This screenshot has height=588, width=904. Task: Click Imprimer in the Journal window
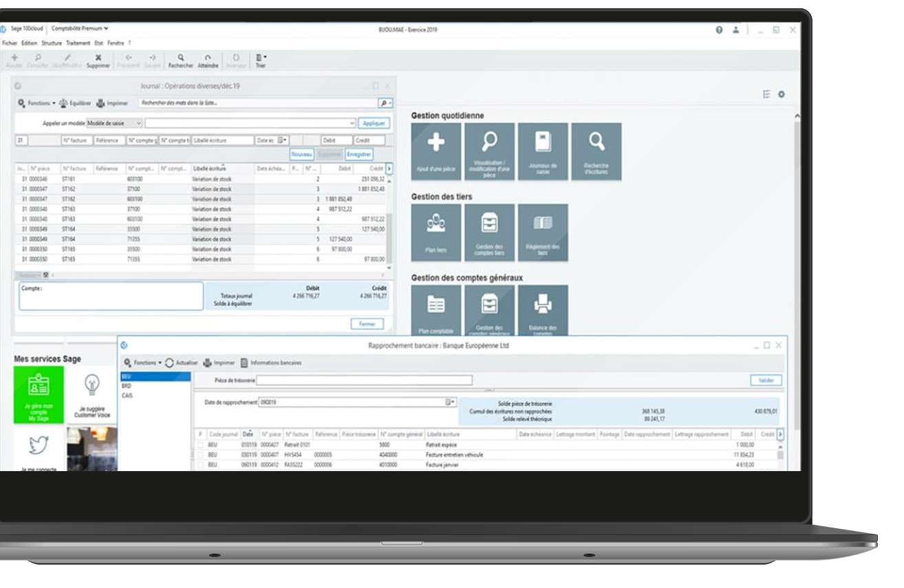pyautogui.click(x=112, y=103)
